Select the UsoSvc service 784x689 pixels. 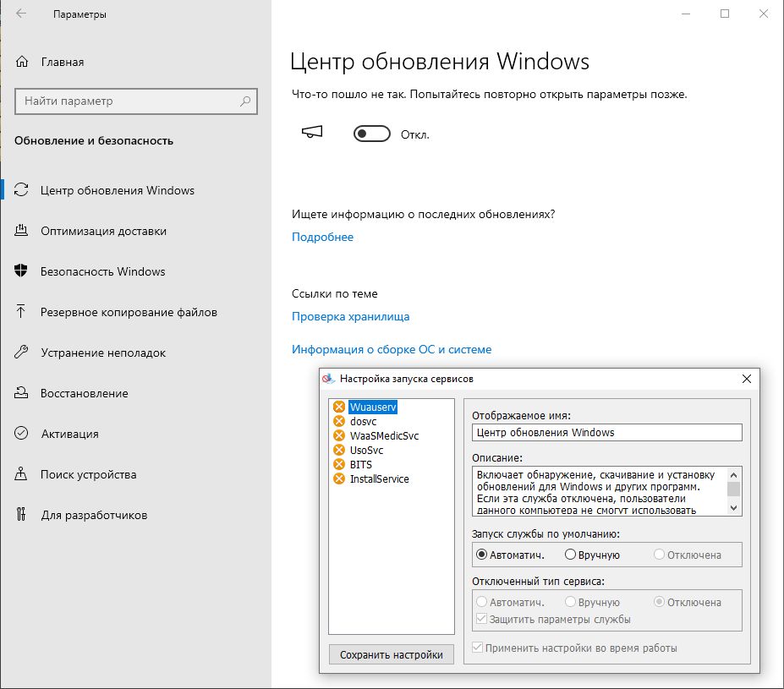coord(366,450)
